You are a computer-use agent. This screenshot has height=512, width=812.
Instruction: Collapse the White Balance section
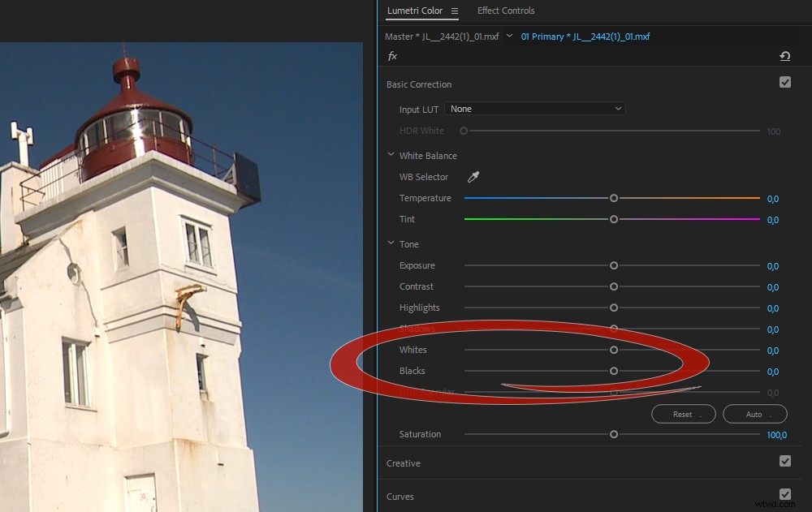pyautogui.click(x=391, y=155)
